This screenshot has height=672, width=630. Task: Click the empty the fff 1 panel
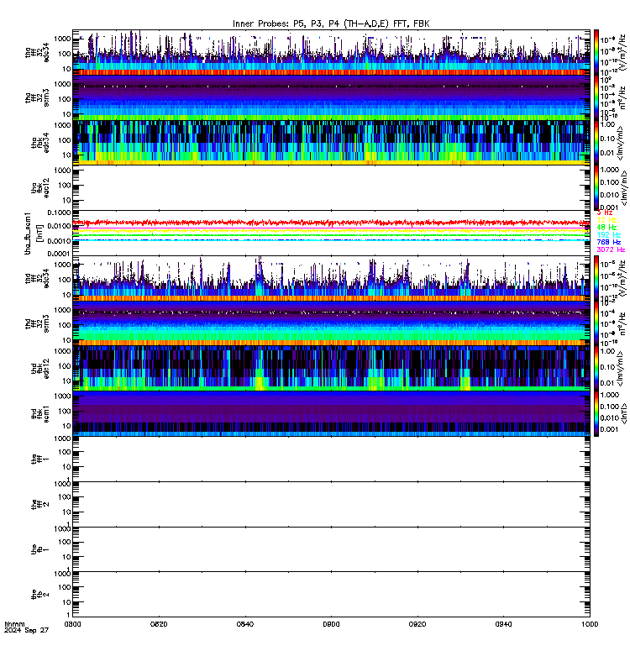pos(331,459)
